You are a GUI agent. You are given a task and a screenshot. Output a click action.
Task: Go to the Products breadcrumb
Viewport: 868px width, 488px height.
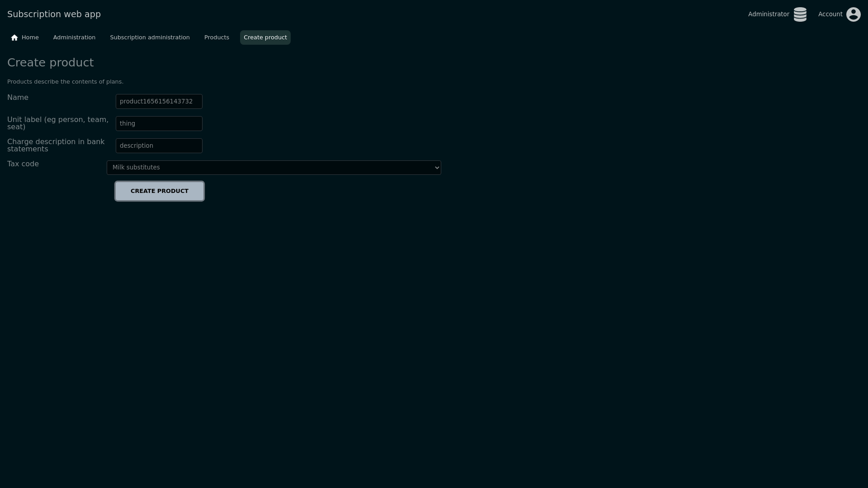(x=217, y=38)
